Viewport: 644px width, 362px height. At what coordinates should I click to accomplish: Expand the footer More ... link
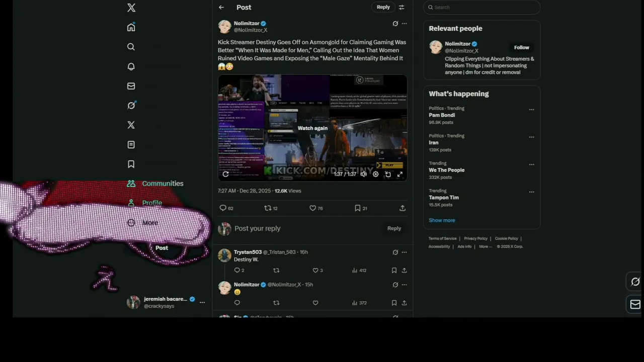tap(486, 246)
